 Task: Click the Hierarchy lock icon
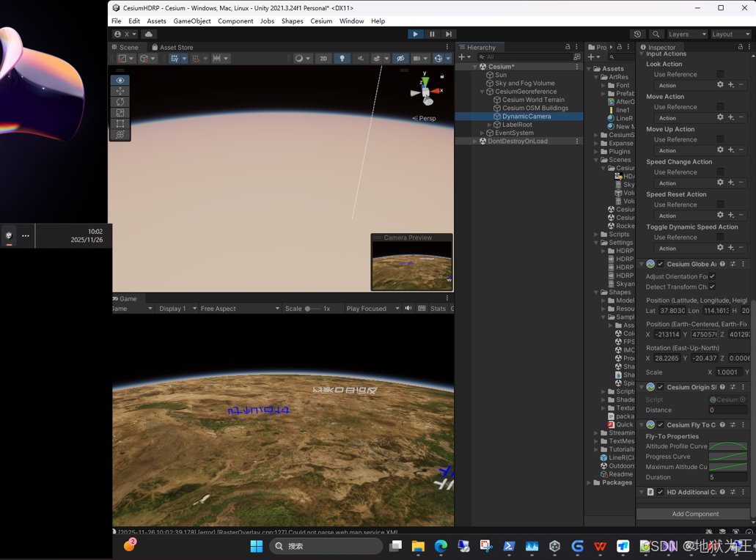(x=568, y=47)
